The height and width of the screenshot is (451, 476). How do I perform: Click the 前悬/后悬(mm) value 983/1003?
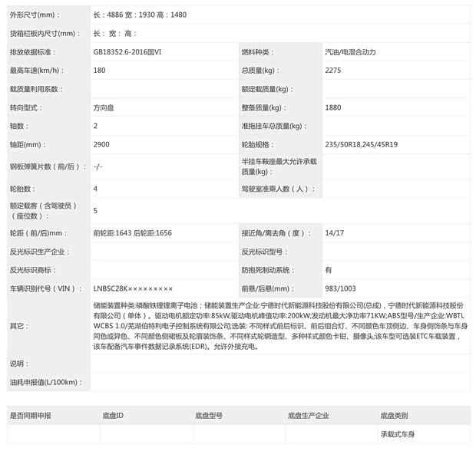[x=340, y=288]
